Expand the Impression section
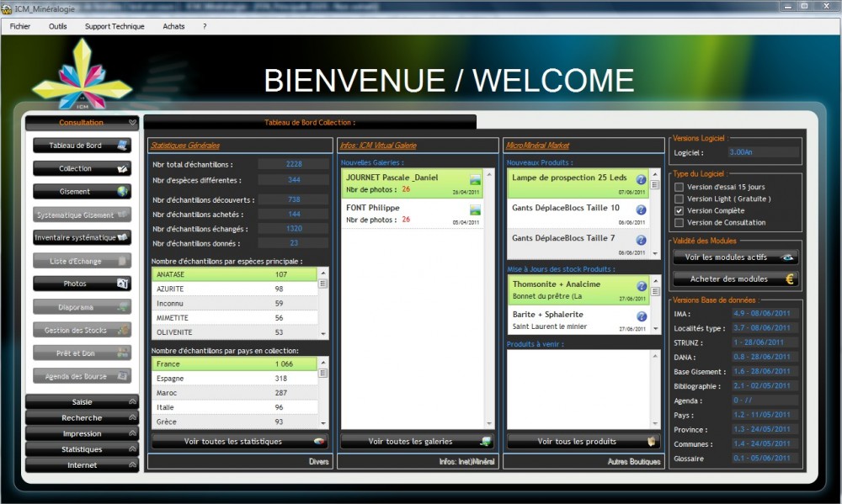This screenshot has height=504, width=842. point(82,433)
